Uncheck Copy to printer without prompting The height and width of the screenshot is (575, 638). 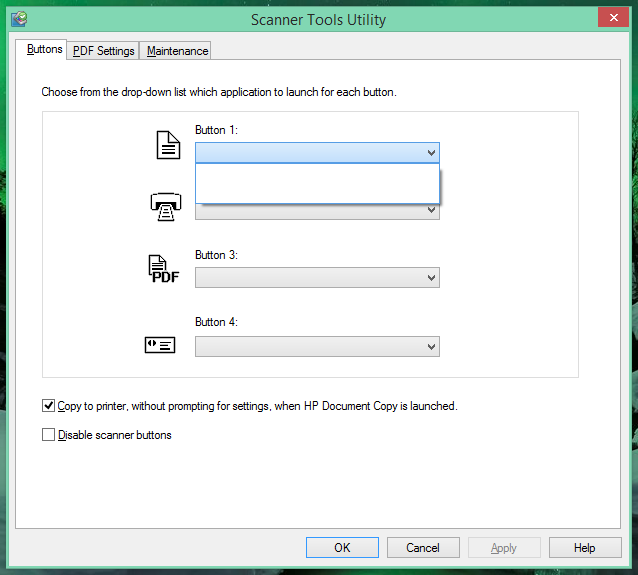[x=48, y=406]
